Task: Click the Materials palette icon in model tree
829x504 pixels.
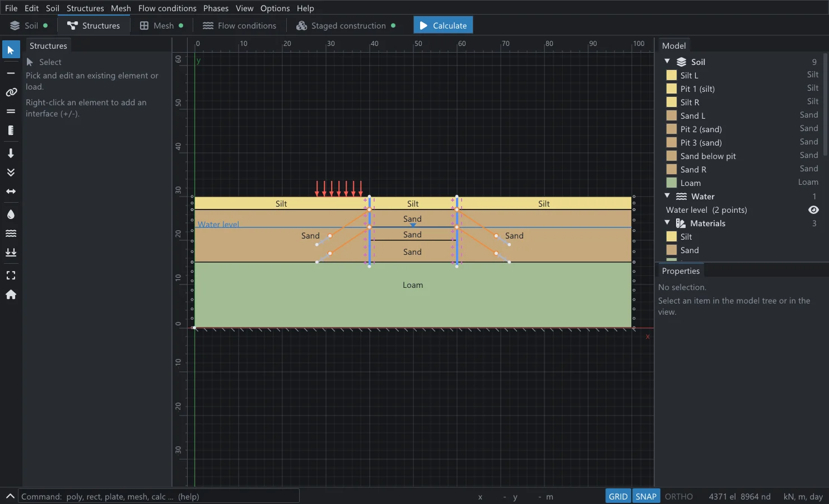Action: (681, 223)
